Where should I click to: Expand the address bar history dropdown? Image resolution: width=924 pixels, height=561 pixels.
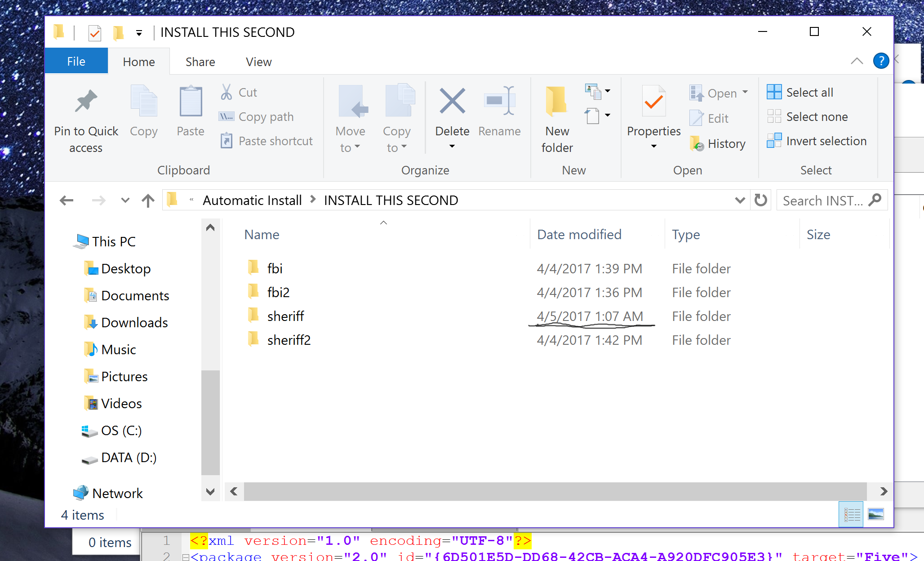coord(739,200)
